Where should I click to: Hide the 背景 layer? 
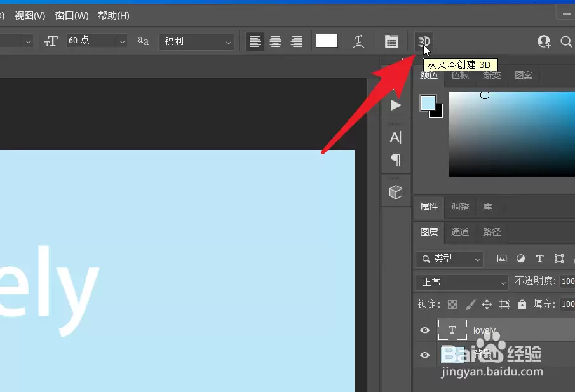click(424, 355)
